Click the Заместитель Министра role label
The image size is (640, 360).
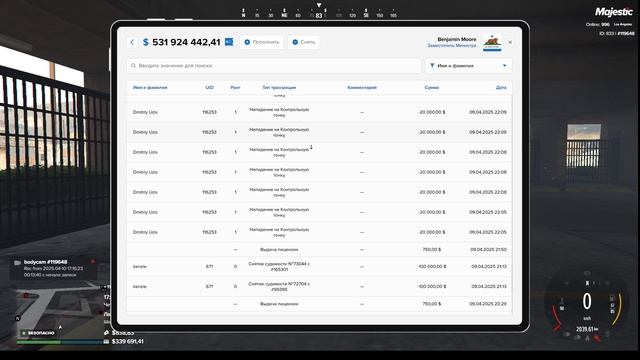pos(452,46)
